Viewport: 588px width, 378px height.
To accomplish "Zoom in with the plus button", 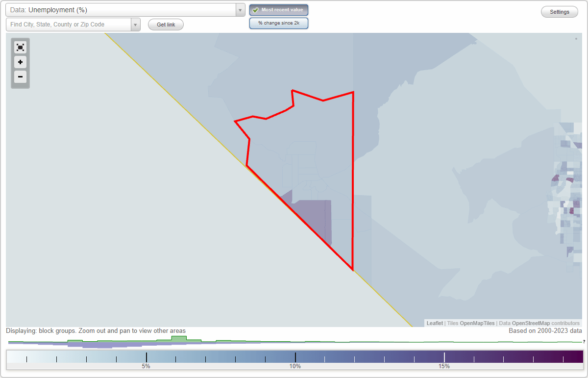I will click(20, 62).
